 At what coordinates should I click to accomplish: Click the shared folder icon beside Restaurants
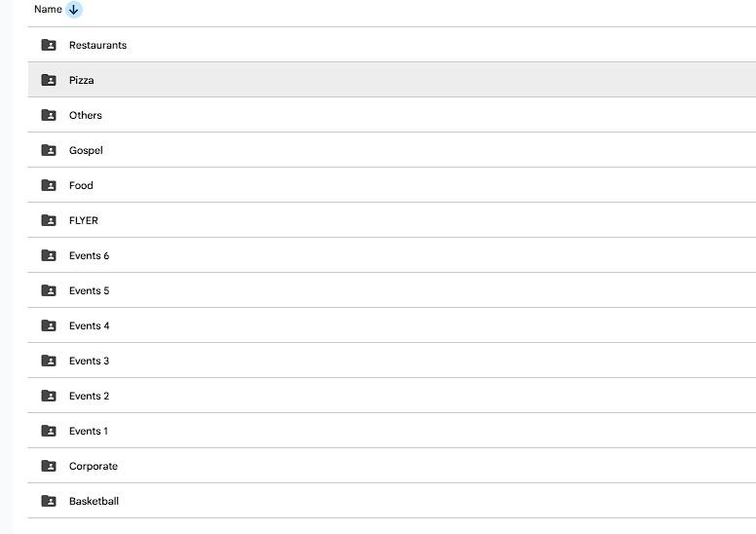point(49,45)
